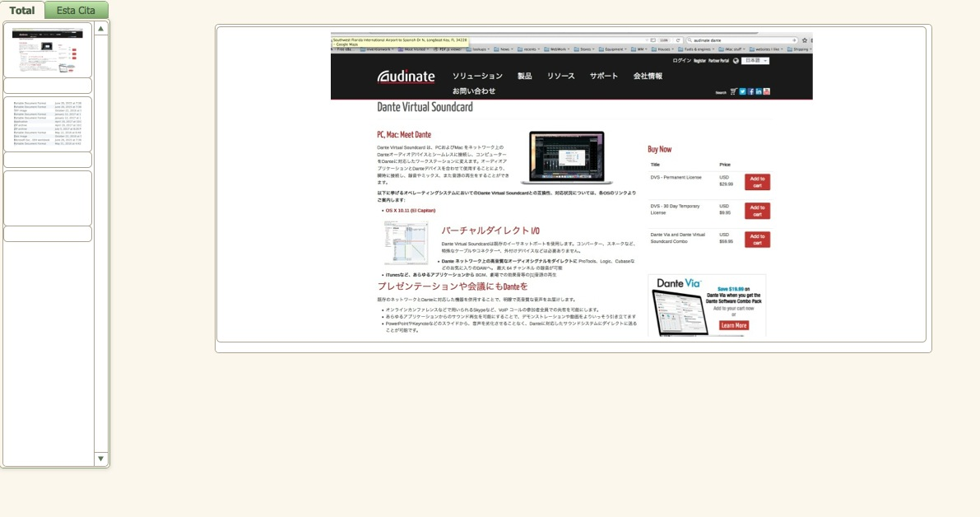Add DVS Permanent License to cart
This screenshot has height=517, width=980.
tap(757, 182)
